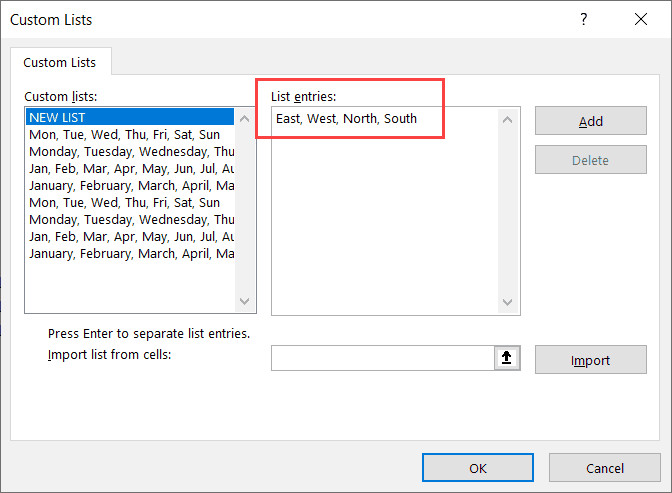
Task: Switch to the Custom Lists tab
Action: (60, 62)
